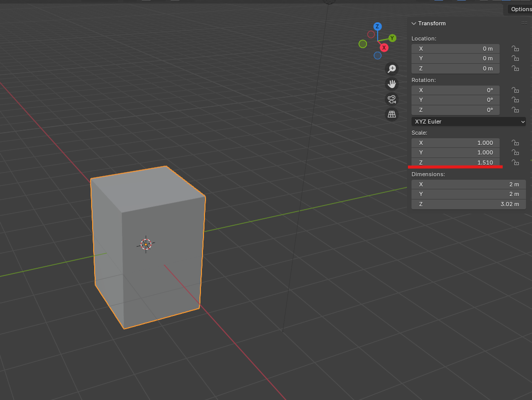Lock the Scale X value

515,143
